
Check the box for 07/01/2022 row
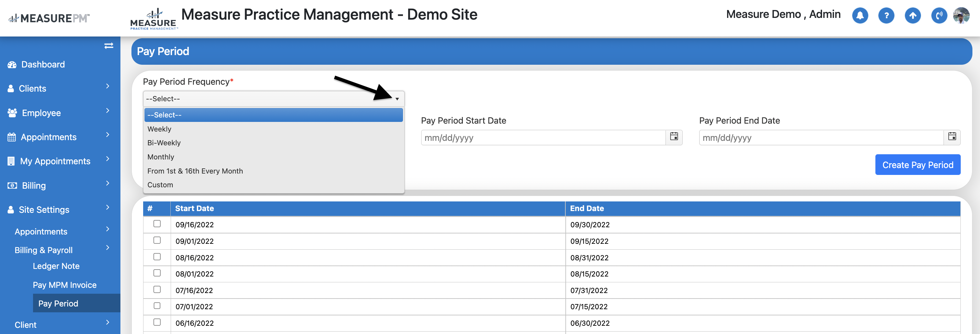pyautogui.click(x=157, y=305)
